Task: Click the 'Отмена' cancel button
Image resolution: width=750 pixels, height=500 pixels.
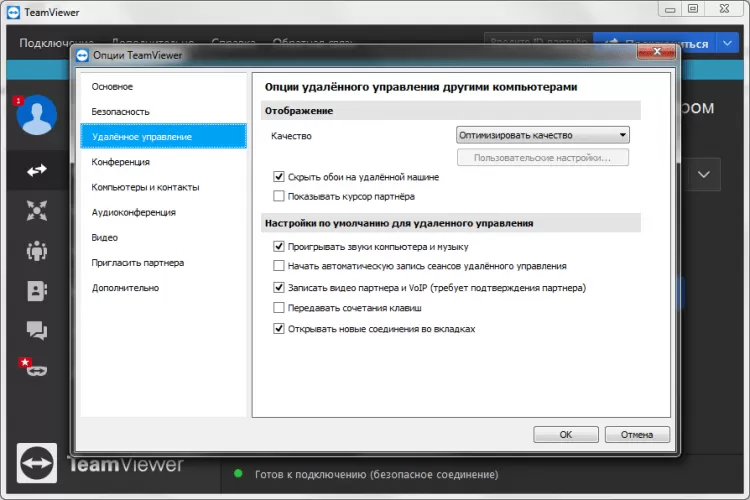Action: (637, 434)
